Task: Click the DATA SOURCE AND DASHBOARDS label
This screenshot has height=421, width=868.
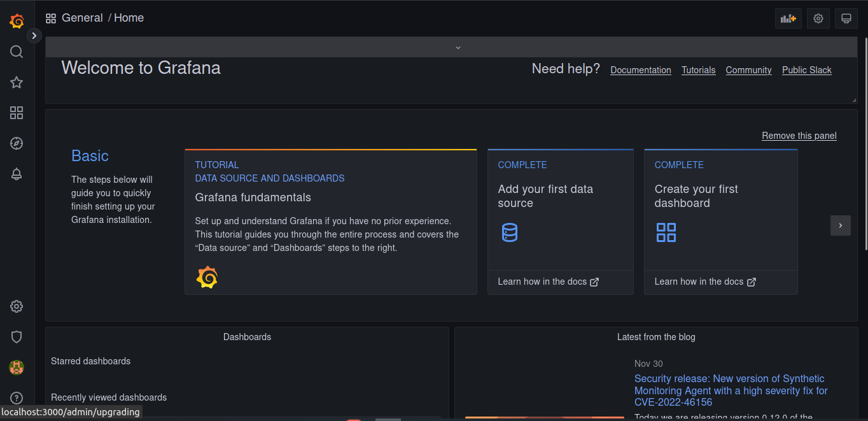Action: pyautogui.click(x=270, y=178)
